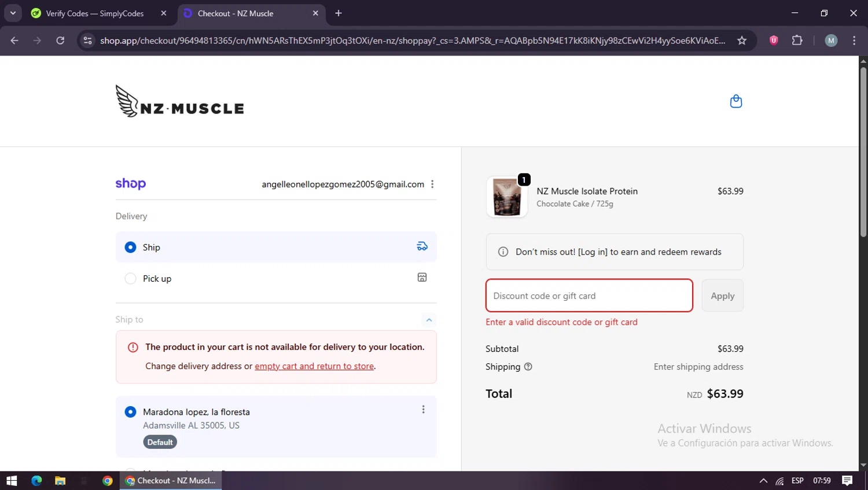Click the page vertical scrollbar thumb

point(863,152)
